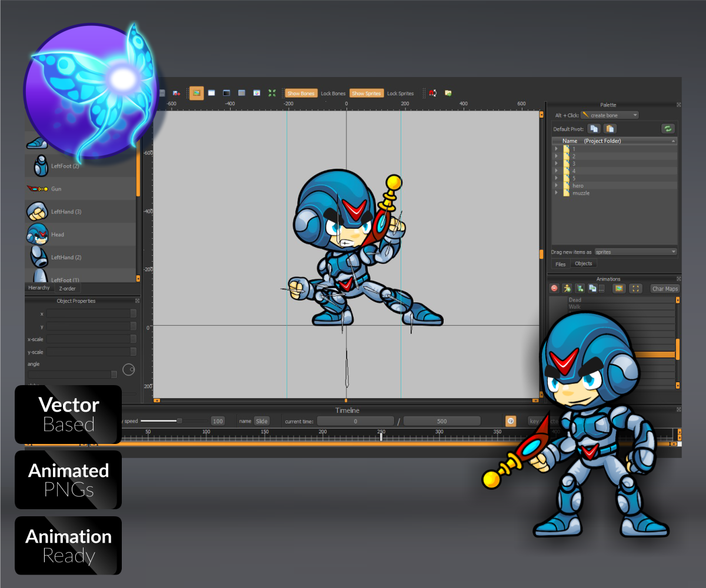
Task: Open the create bone dropdown
Action: [610, 115]
